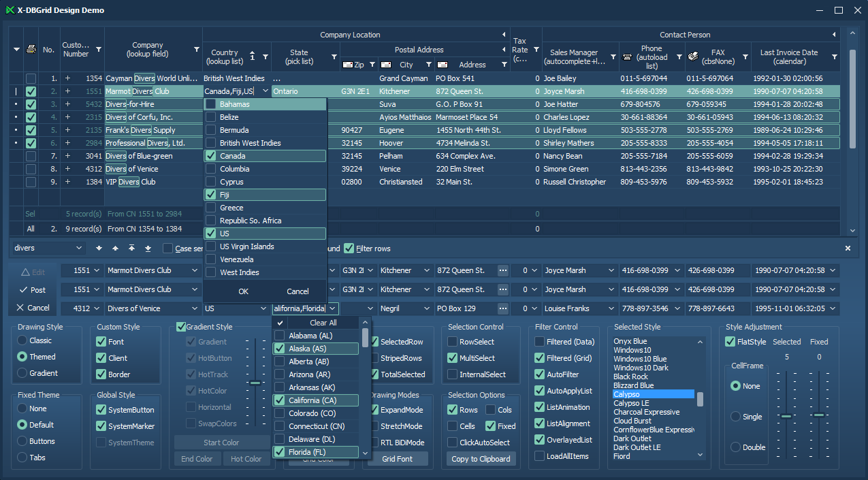Click the Company column filter funnel icon
This screenshot has height=480, width=868.
click(197, 50)
